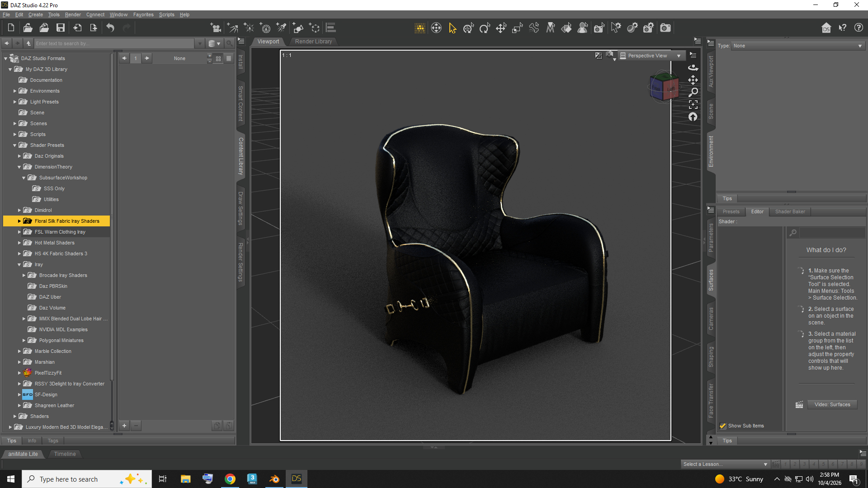
Task: Switch to the Render Library tab
Action: click(313, 42)
